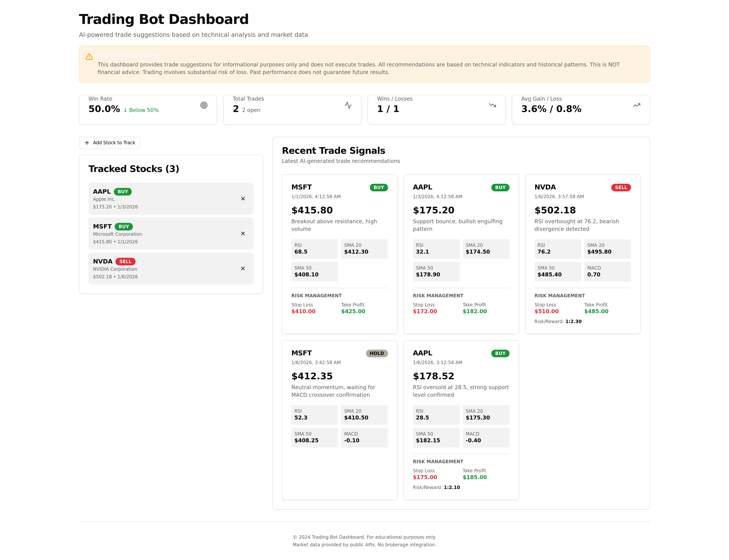Click the disclaimer warning triangle icon
729x560 pixels.
[x=89, y=57]
